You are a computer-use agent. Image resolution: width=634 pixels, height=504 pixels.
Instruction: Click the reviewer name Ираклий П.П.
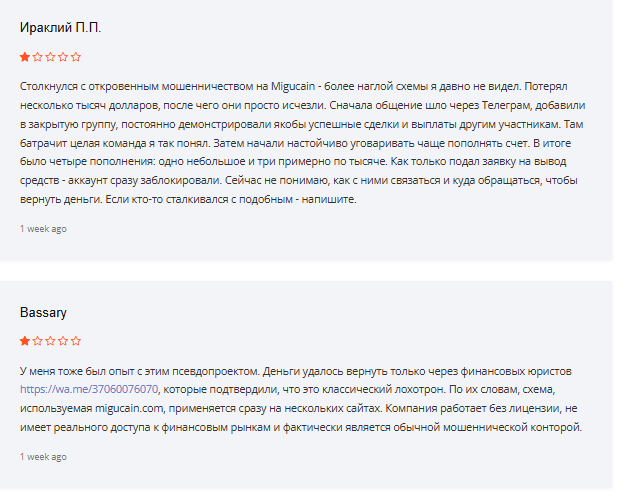click(60, 28)
